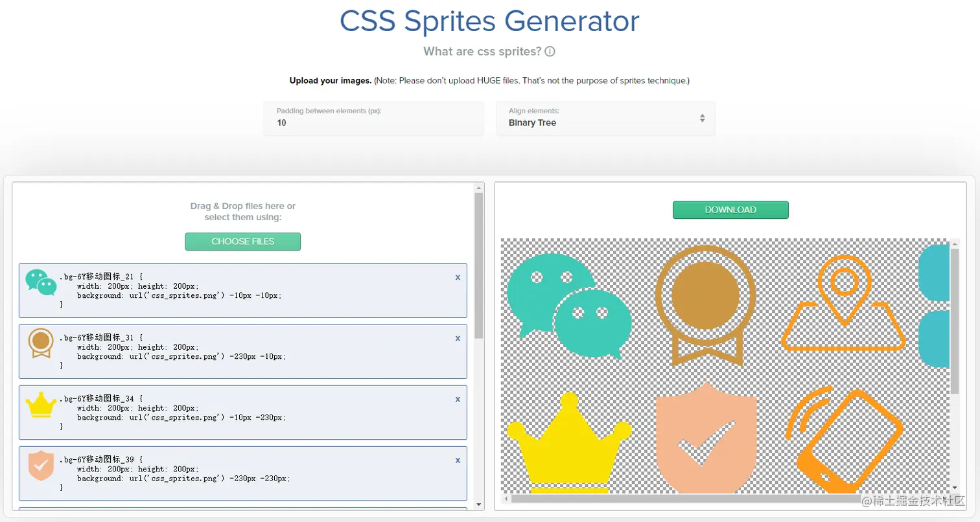Click the DOWNLOAD button
Viewport: 980px width, 522px height.
coord(730,210)
